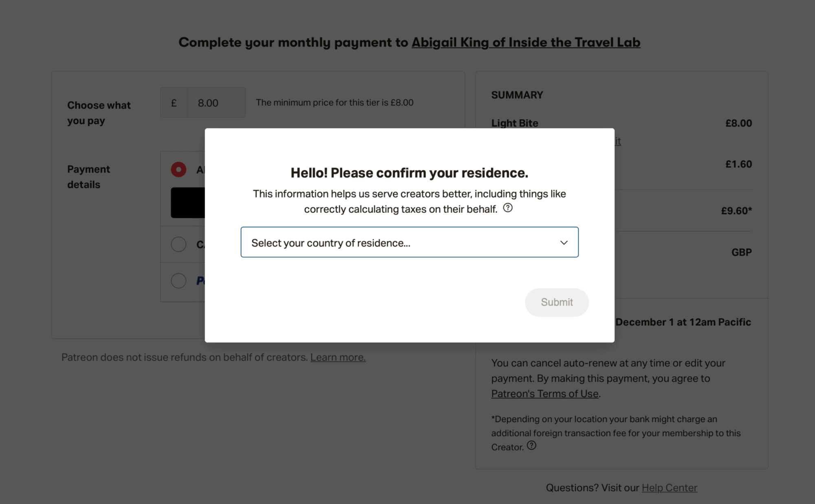This screenshot has width=815, height=504.
Task: Click the dropdown chevron arrow in the residence selector
Action: (x=564, y=243)
